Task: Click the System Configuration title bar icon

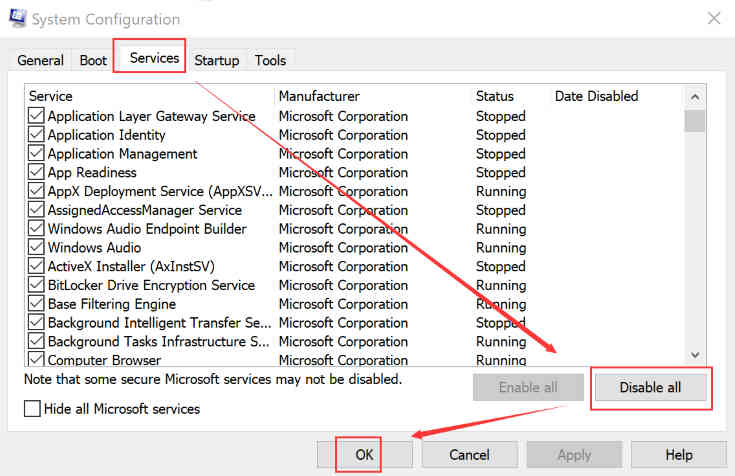Action: click(x=16, y=19)
